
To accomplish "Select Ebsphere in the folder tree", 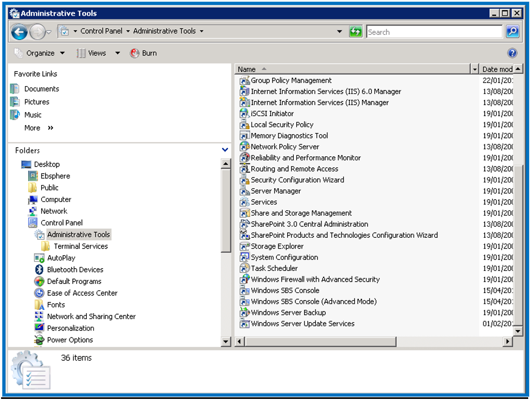I will [55, 176].
